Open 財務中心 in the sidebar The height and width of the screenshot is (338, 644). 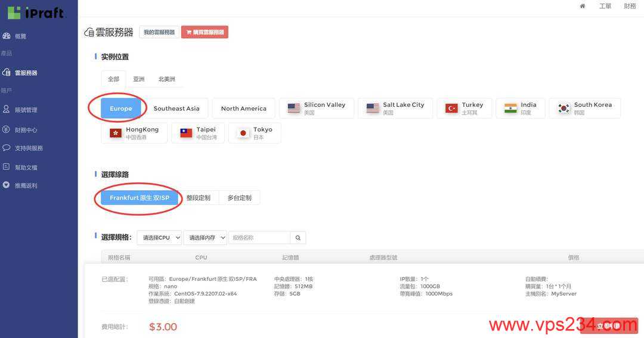tap(26, 129)
